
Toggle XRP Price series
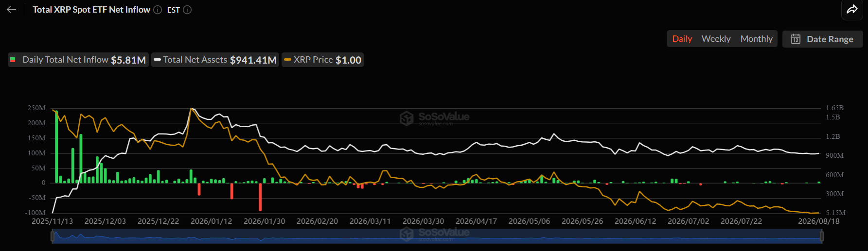[x=322, y=60]
